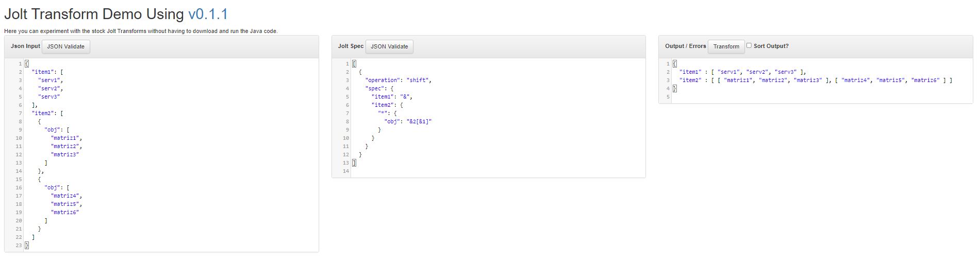Click the "obj": [ text on input line 16
The height and width of the screenshot is (259, 980).
point(57,187)
